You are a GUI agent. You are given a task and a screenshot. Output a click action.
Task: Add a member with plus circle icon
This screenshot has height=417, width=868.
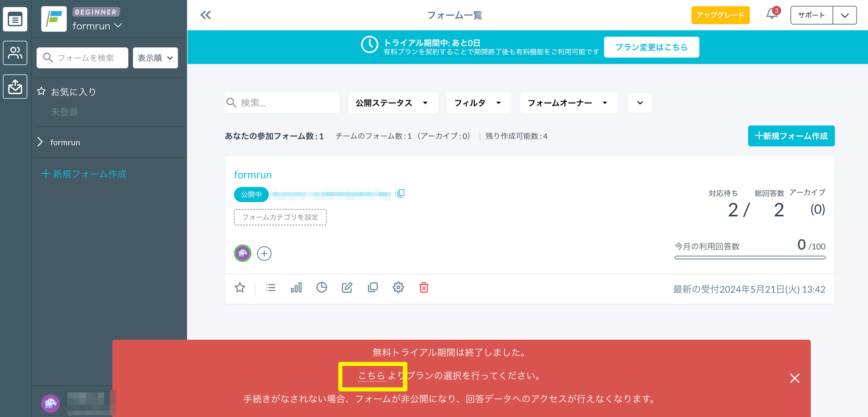coord(264,253)
